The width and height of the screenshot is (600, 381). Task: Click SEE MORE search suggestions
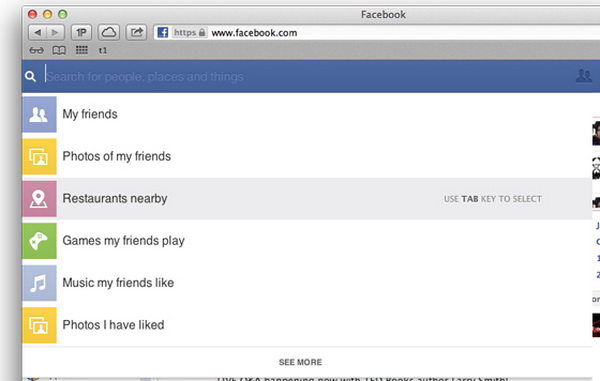pyautogui.click(x=300, y=362)
